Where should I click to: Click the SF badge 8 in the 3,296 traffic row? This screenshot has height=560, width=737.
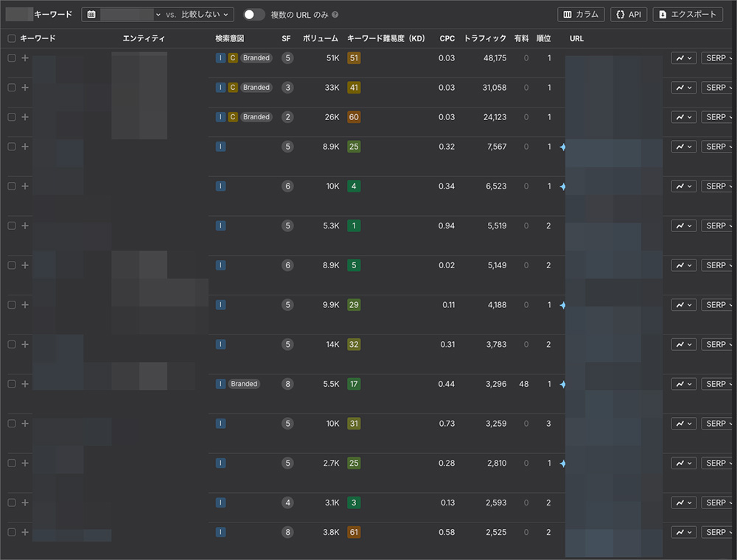point(287,384)
